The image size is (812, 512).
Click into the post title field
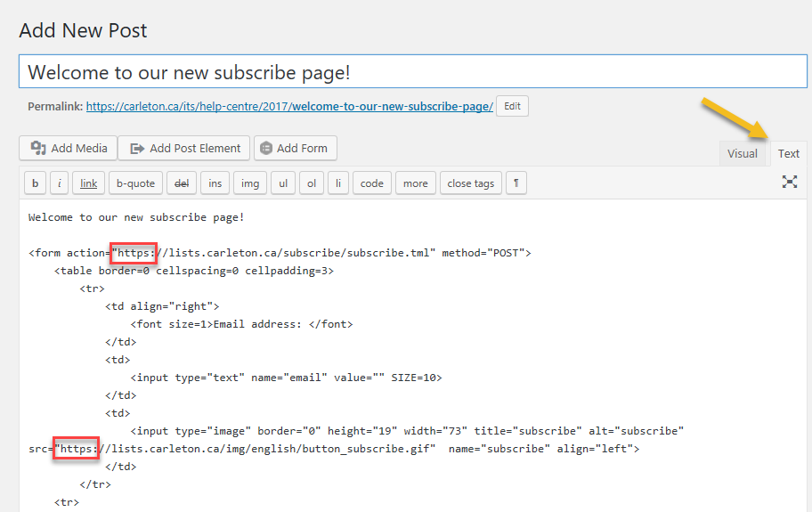(413, 71)
